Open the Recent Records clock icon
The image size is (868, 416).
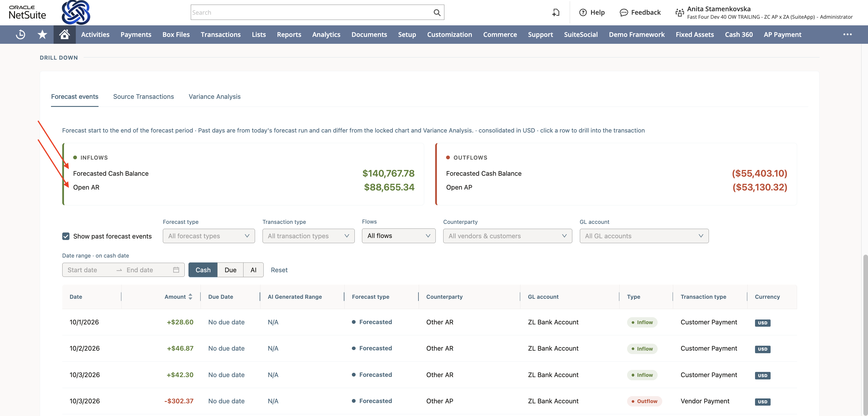coord(20,34)
